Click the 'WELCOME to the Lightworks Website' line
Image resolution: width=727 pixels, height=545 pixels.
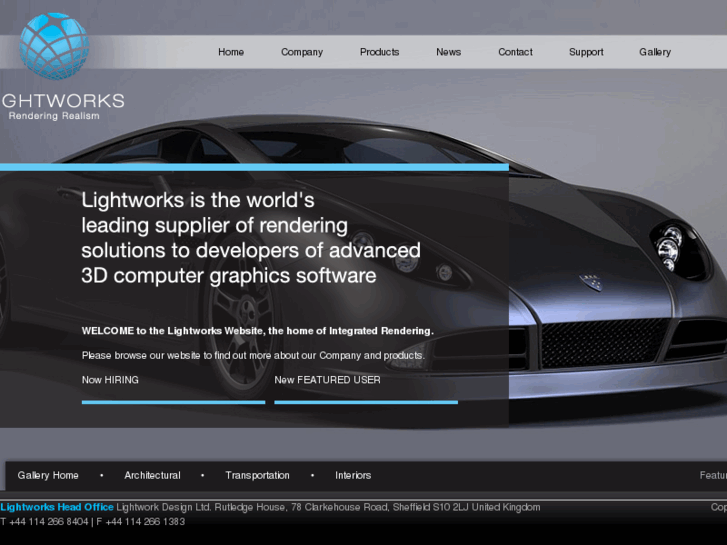pos(258,331)
